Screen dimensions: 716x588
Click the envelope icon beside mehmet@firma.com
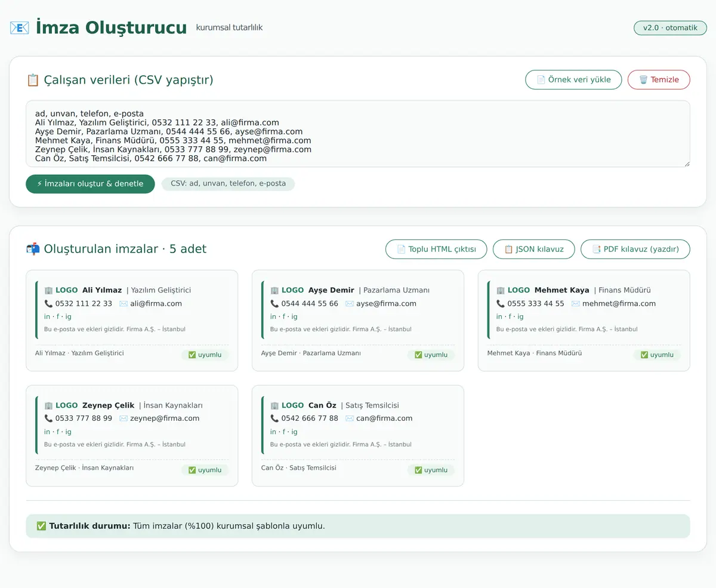pos(576,303)
